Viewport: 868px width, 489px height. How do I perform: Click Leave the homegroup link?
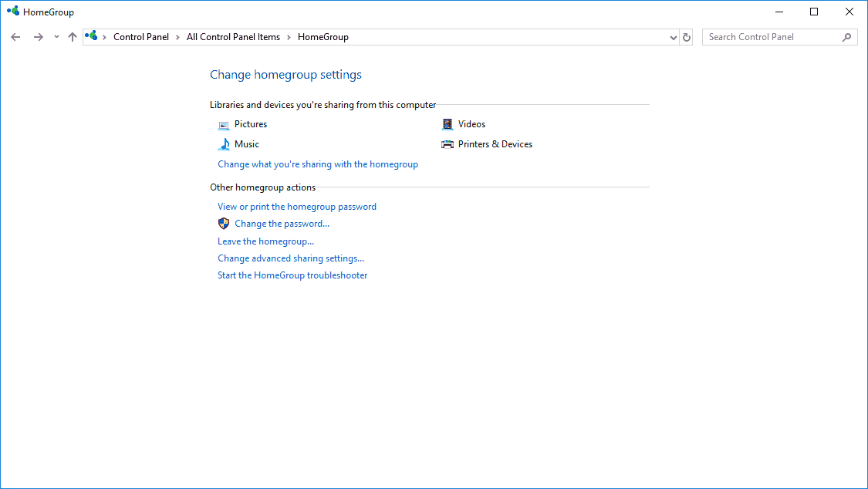(265, 241)
